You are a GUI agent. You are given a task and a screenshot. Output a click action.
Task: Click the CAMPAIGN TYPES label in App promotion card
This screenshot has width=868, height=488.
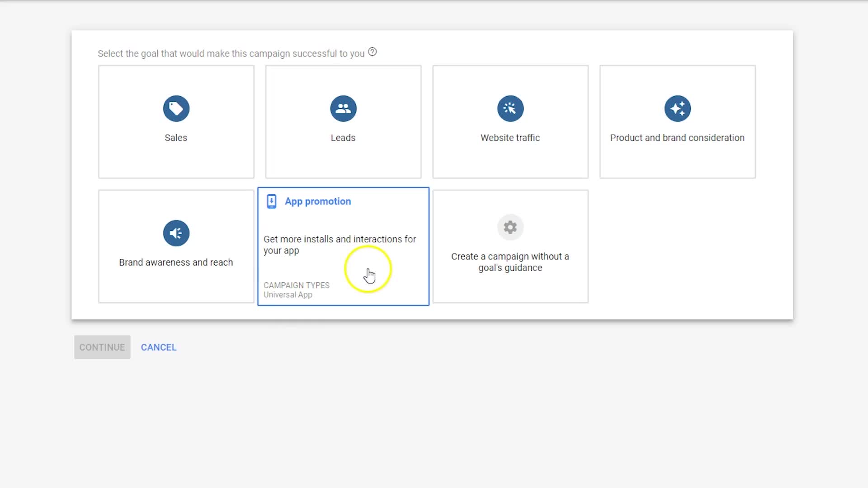tap(297, 285)
